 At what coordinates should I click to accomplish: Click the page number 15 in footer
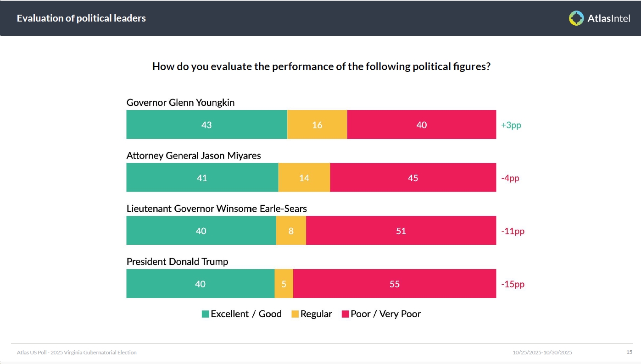click(x=629, y=352)
